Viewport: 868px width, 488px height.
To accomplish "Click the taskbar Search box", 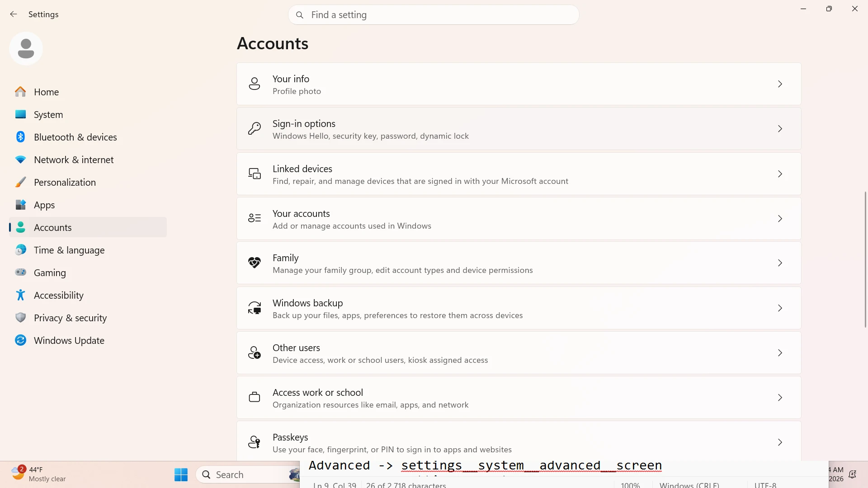I will (248, 474).
